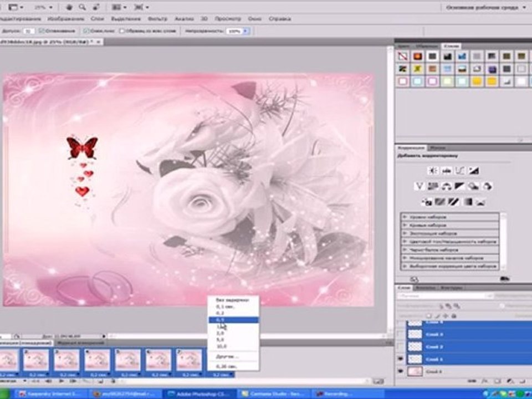
Task: Add a Threshold adjustment layer
Action: click(454, 202)
